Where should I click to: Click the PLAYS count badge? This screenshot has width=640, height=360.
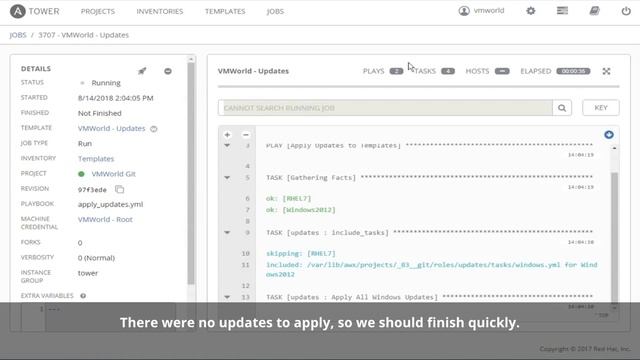click(x=396, y=71)
